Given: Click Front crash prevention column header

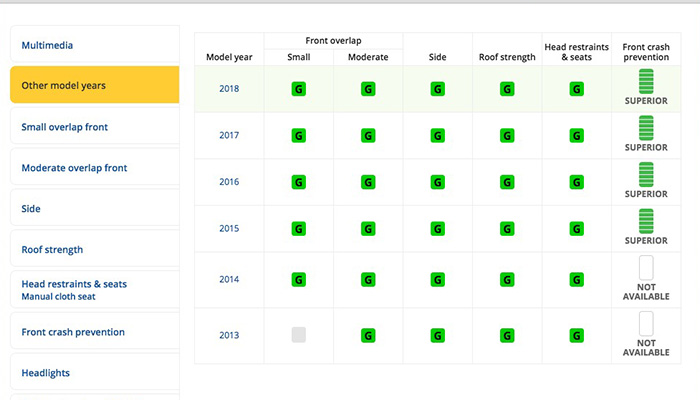Looking at the screenshot, I should point(646,52).
